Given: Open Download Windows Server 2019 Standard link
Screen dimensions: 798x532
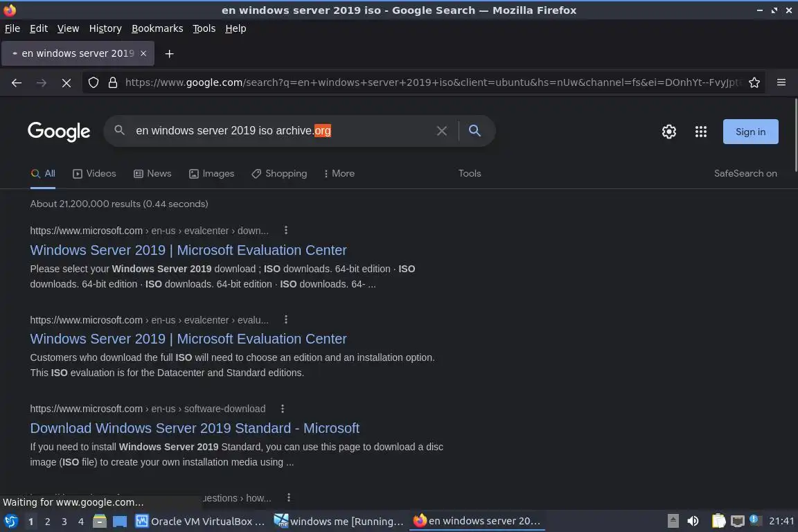Looking at the screenshot, I should click(195, 428).
